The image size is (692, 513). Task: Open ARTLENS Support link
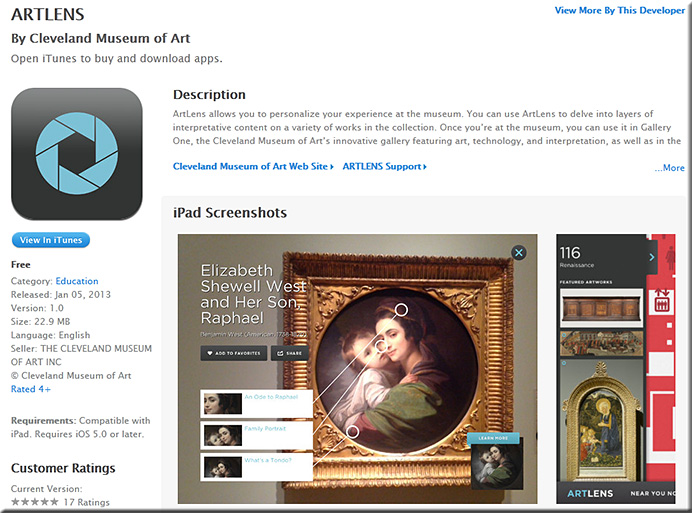tap(384, 166)
